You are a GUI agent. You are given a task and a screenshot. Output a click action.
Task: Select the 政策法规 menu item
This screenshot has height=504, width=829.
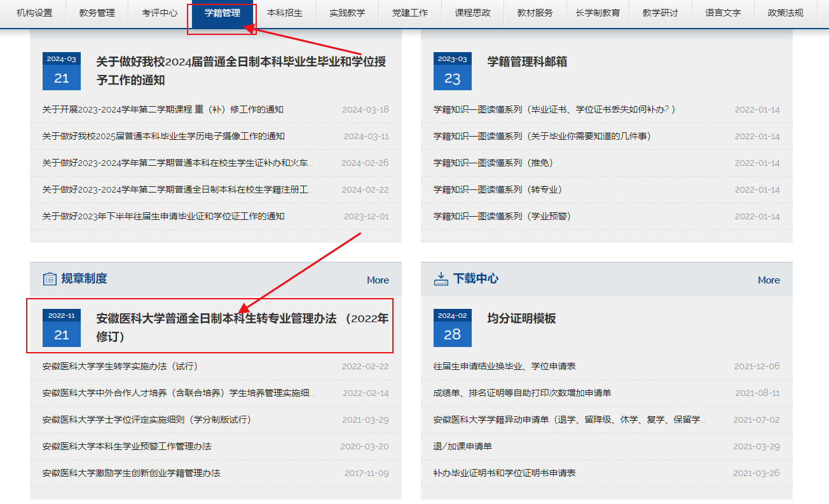tap(781, 13)
